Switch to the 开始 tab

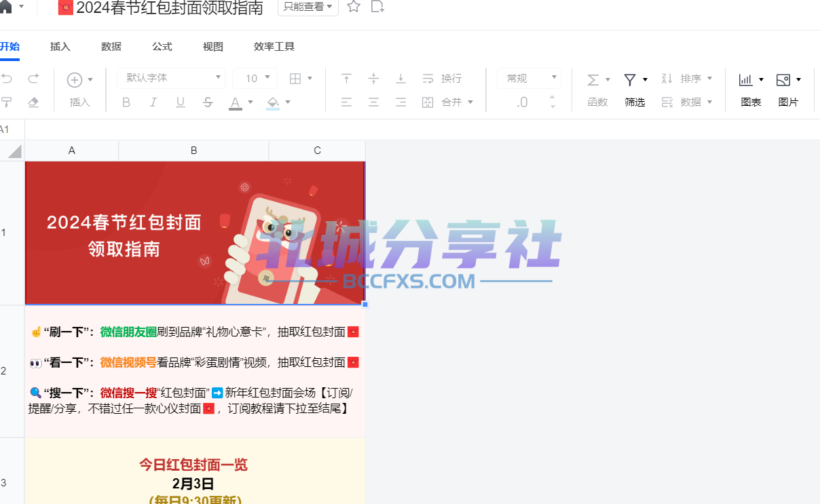click(10, 47)
